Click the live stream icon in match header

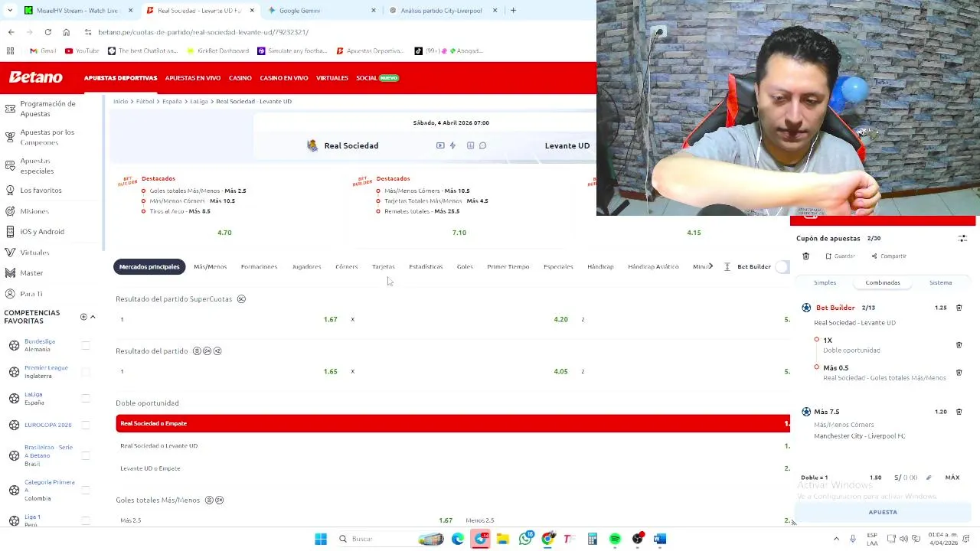click(x=440, y=145)
